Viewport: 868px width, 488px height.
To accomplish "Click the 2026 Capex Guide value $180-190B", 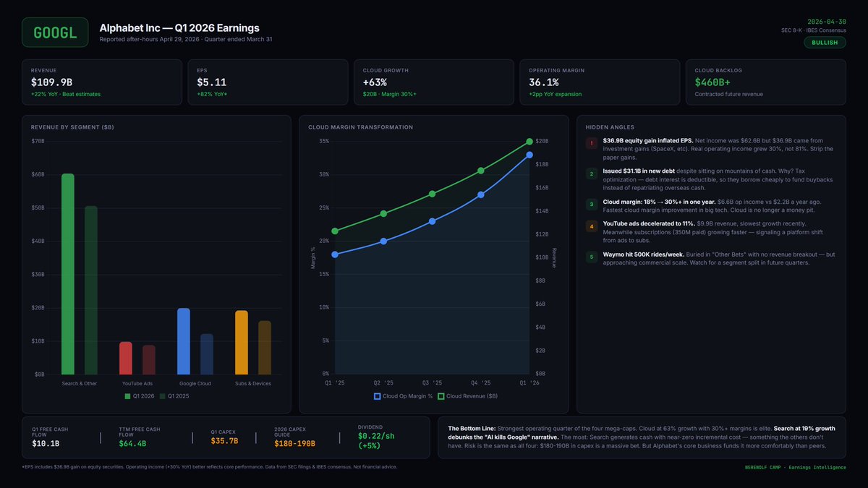I will click(x=294, y=443).
